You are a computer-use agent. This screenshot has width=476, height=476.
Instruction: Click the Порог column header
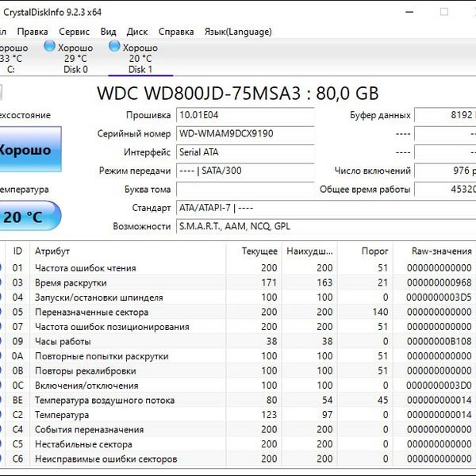[x=365, y=251]
